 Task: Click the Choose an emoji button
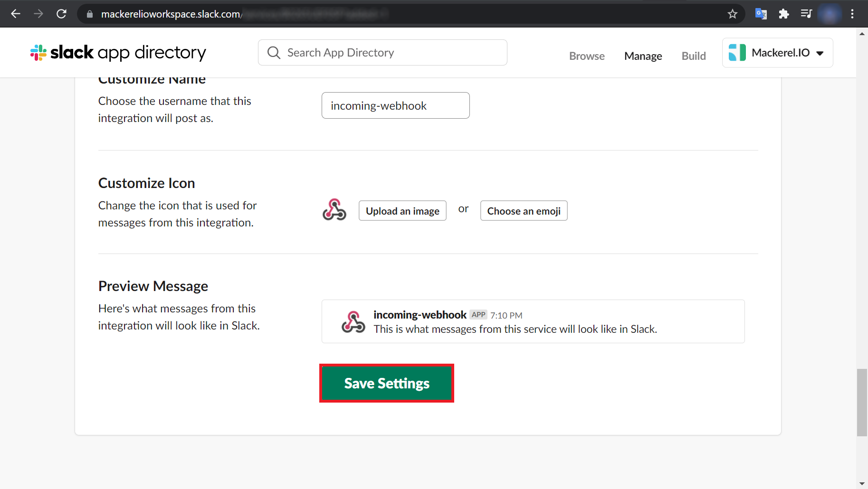524,210
